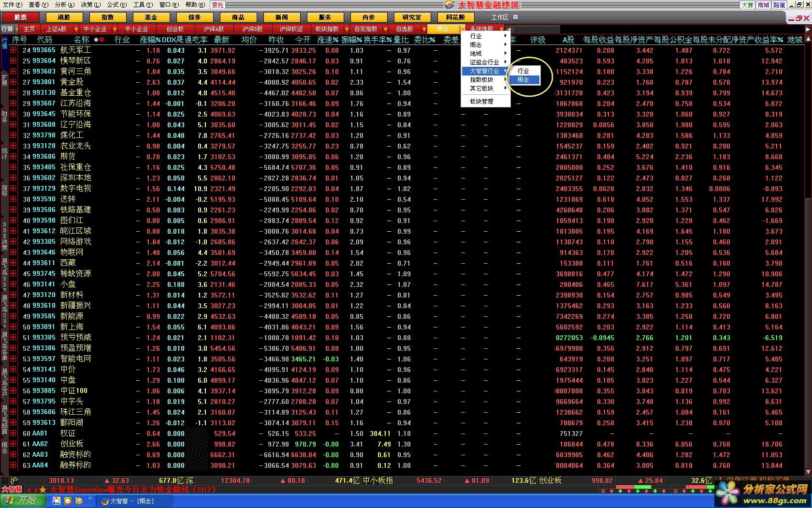This screenshot has width=812, height=508.
Task: Expand row 稀缺资源 plus icon
Action: pyautogui.click(x=13, y=273)
